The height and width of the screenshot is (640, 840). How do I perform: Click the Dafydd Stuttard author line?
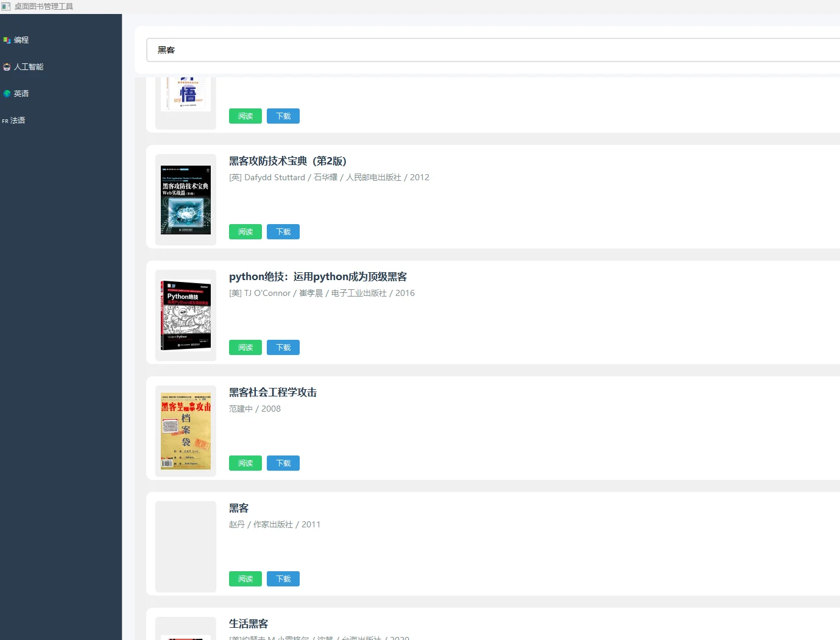click(x=329, y=178)
